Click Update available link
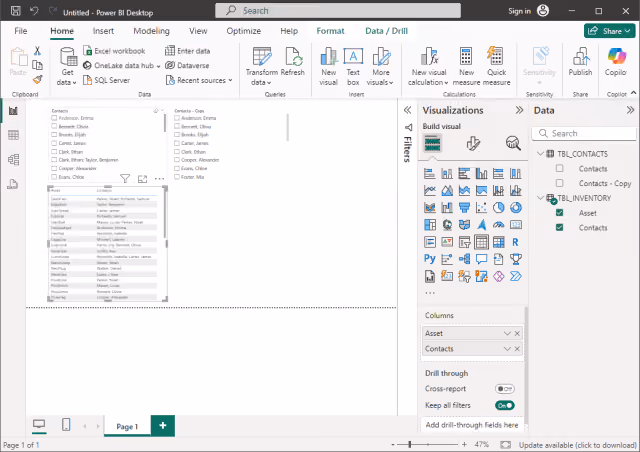Viewport: 640px width, 452px height. point(578,445)
